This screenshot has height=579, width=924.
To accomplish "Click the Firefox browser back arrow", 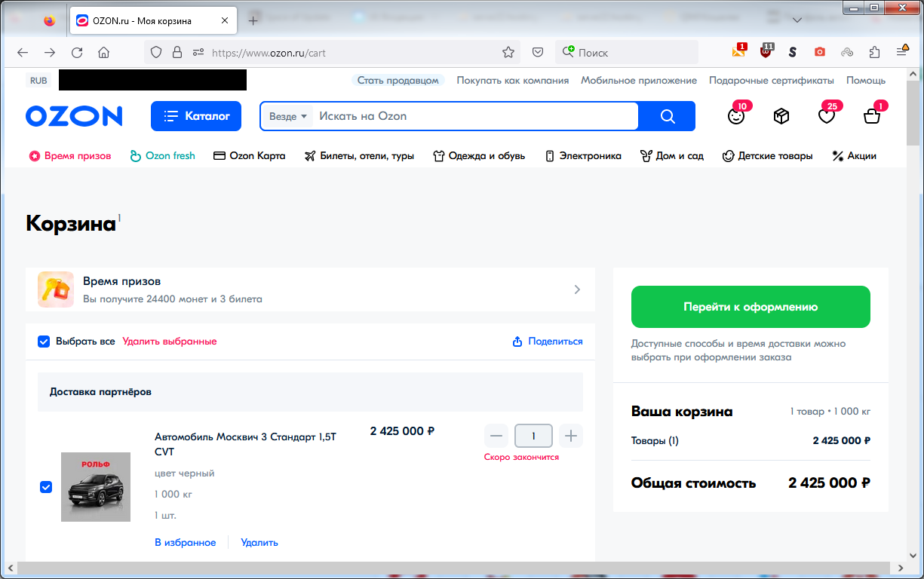I will tap(23, 53).
